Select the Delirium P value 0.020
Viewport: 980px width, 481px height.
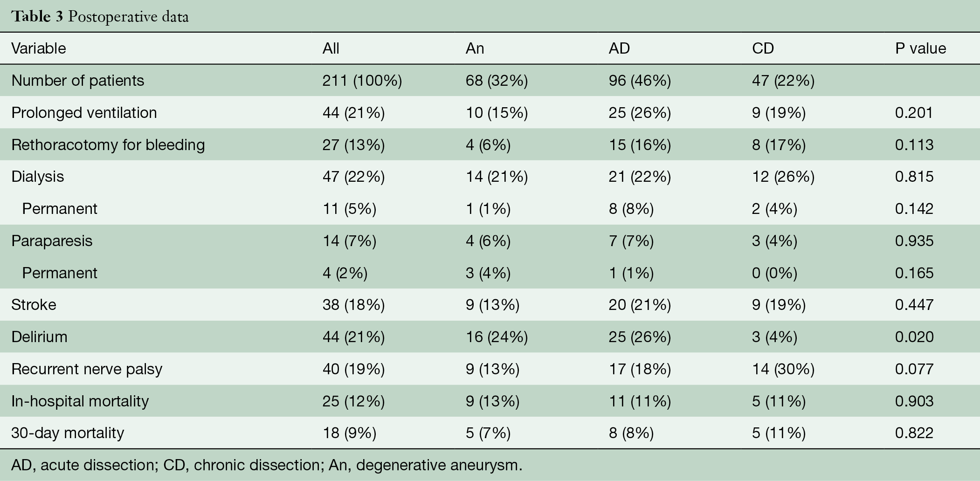click(x=914, y=337)
